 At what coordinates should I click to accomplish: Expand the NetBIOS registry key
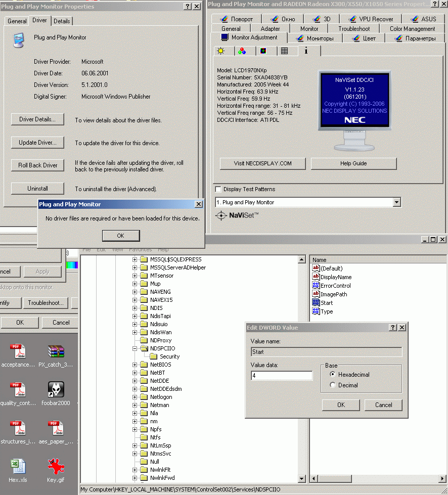click(135, 365)
